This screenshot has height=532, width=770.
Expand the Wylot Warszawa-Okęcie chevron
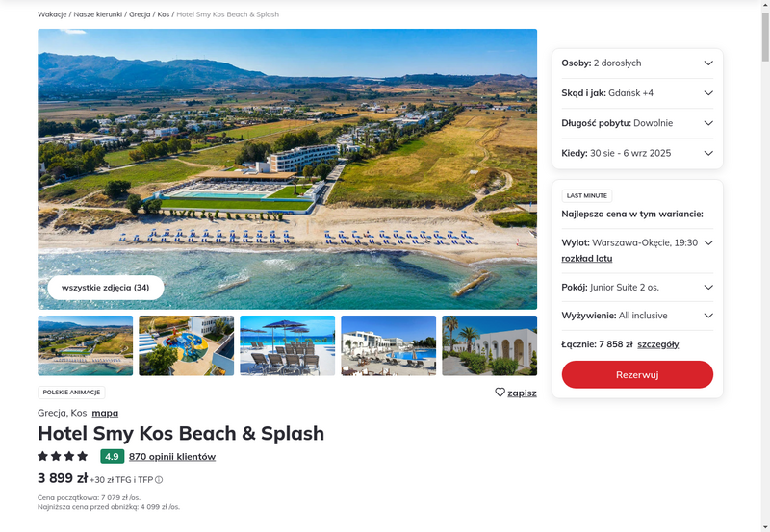(x=708, y=243)
